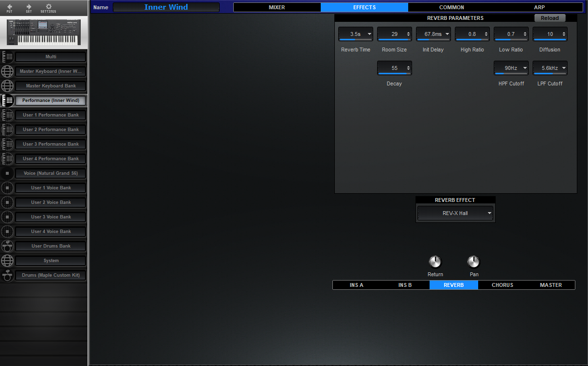The width and height of the screenshot is (588, 366).
Task: Click the globe icon next to Master Keyboard Bank
Action: 7,86
